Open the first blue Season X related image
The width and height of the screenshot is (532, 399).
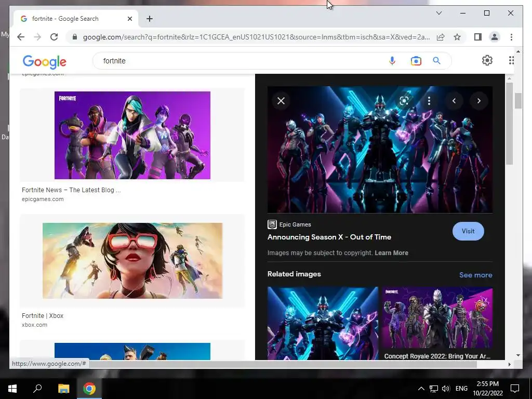tap(323, 323)
